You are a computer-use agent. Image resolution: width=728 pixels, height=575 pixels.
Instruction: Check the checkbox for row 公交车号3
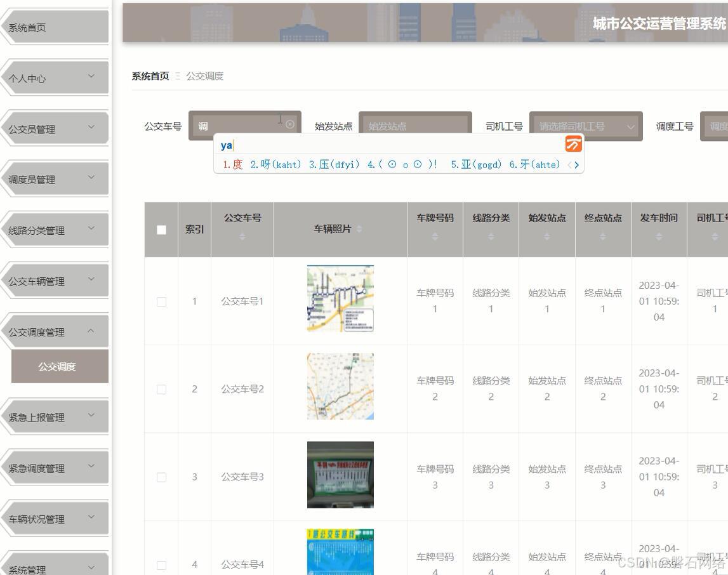tap(161, 477)
